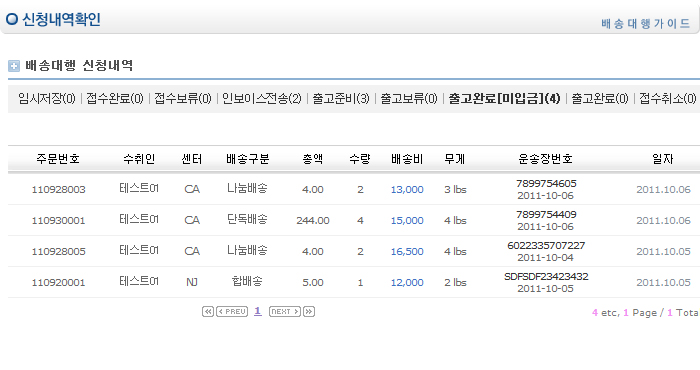700x370 pixels.
Task: Click the 총액 column header
Action: coord(313,159)
